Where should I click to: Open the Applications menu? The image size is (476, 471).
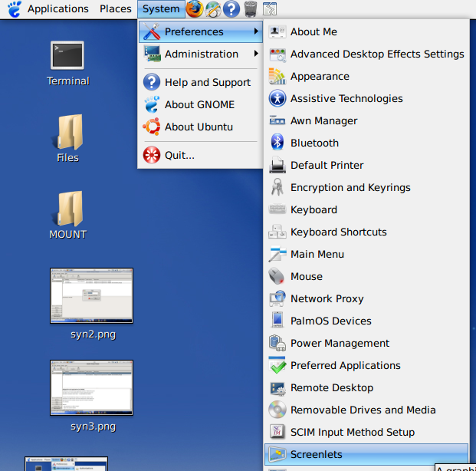click(58, 8)
